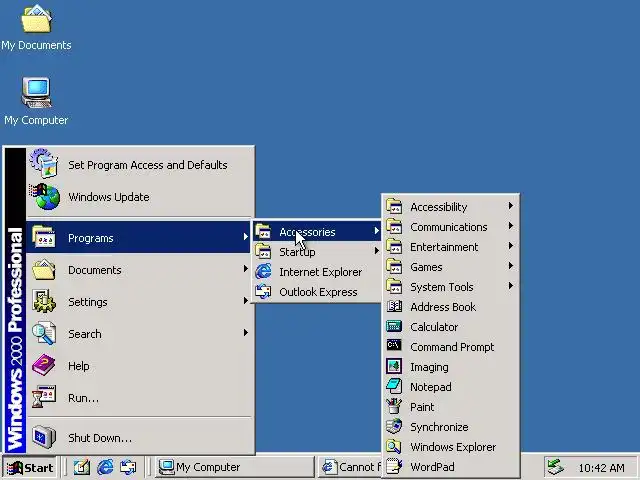Click the Search magnifier icon
This screenshot has width=640, height=480.
click(44, 333)
